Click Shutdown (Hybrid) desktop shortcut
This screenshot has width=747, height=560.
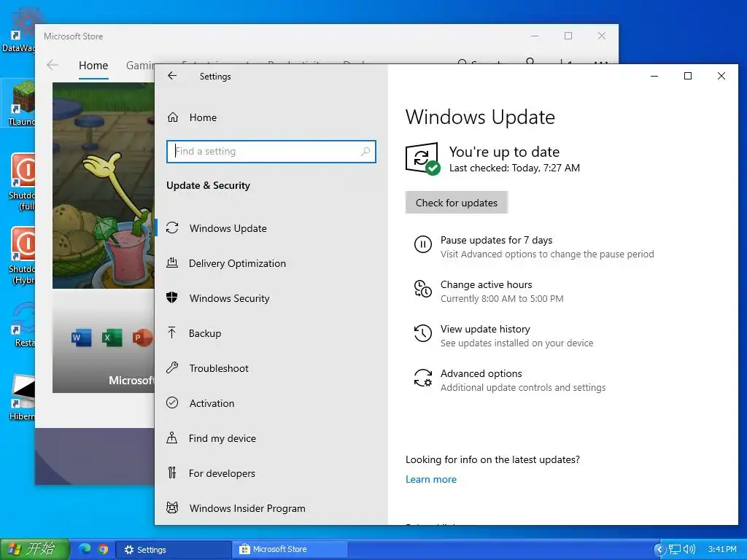(22, 256)
